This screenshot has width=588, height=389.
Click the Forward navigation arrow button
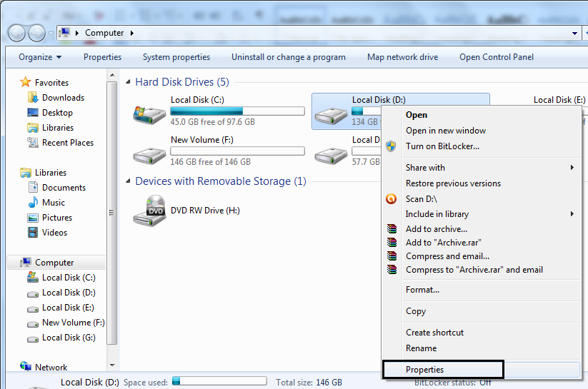tap(36, 34)
